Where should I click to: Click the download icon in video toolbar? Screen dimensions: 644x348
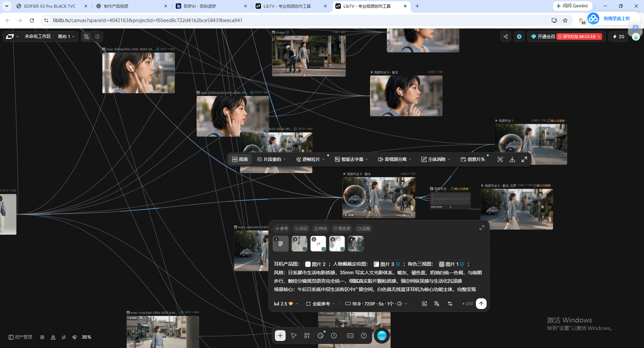pyautogui.click(x=512, y=159)
